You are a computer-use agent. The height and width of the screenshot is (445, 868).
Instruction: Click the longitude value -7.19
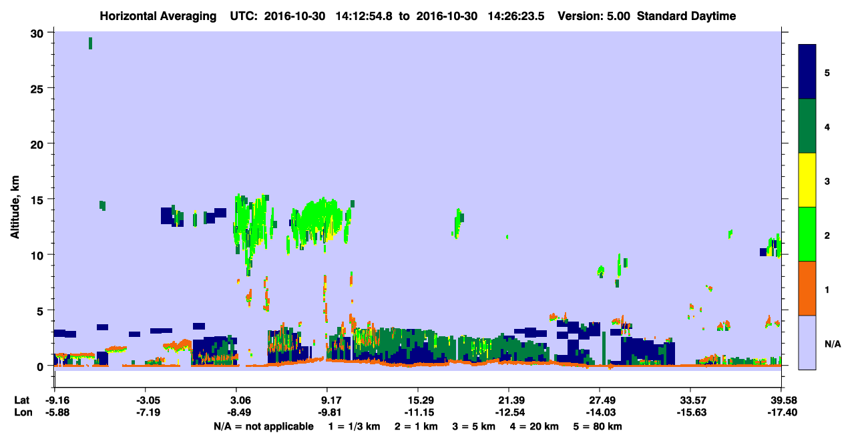[149, 412]
